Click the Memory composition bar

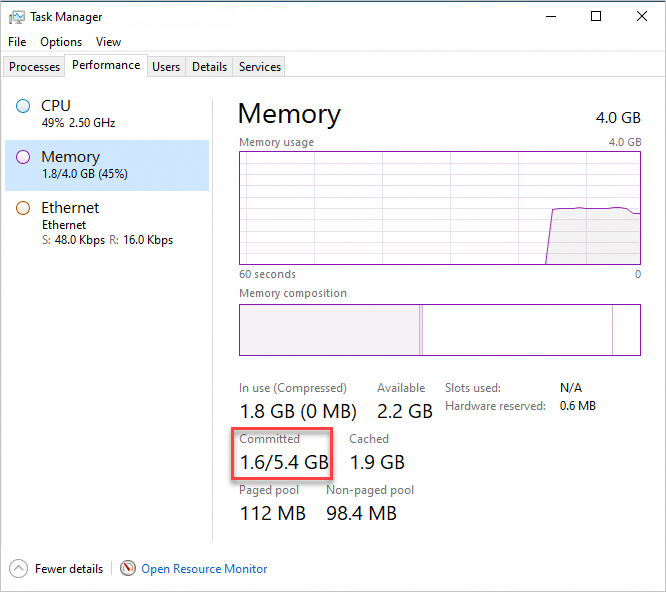(x=440, y=329)
